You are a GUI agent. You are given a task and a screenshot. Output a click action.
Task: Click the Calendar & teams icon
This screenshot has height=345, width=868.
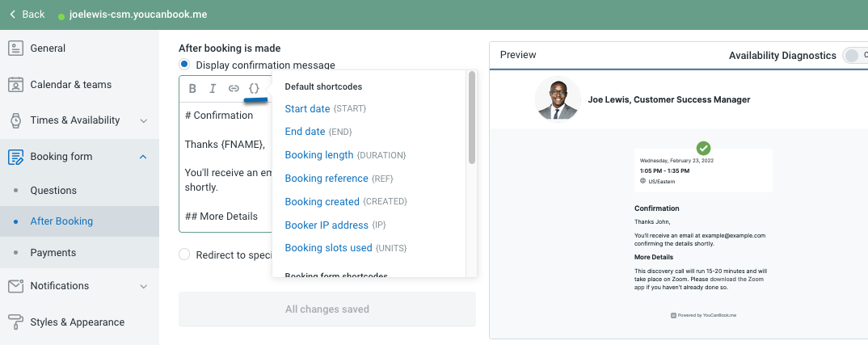coord(15,85)
